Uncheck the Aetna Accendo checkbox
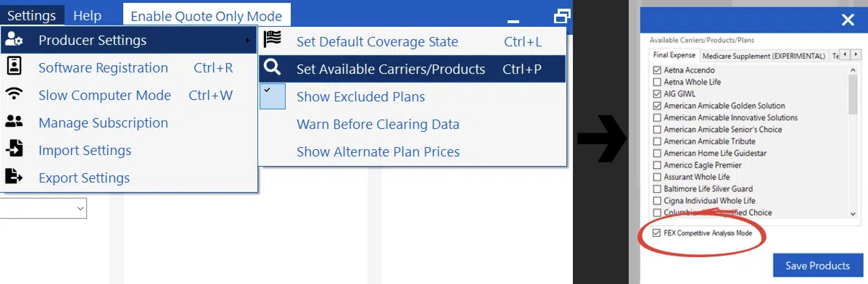868x284 pixels. click(657, 70)
